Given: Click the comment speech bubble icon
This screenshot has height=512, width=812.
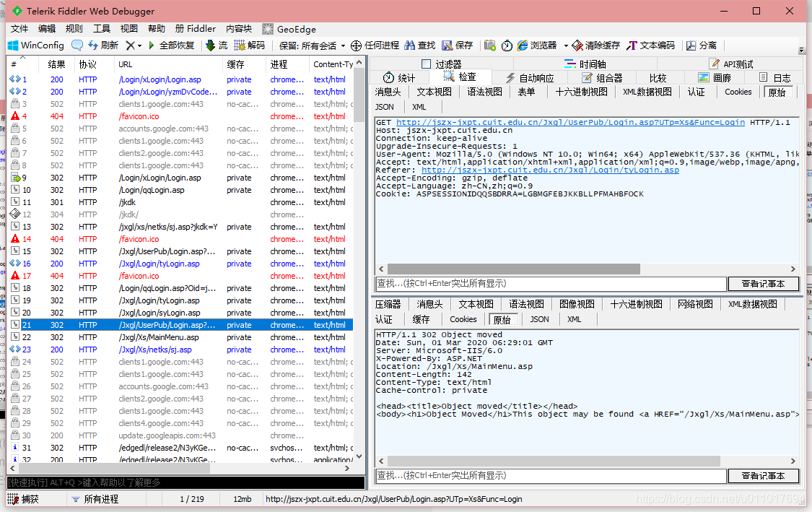Looking at the screenshot, I should pyautogui.click(x=77, y=45).
